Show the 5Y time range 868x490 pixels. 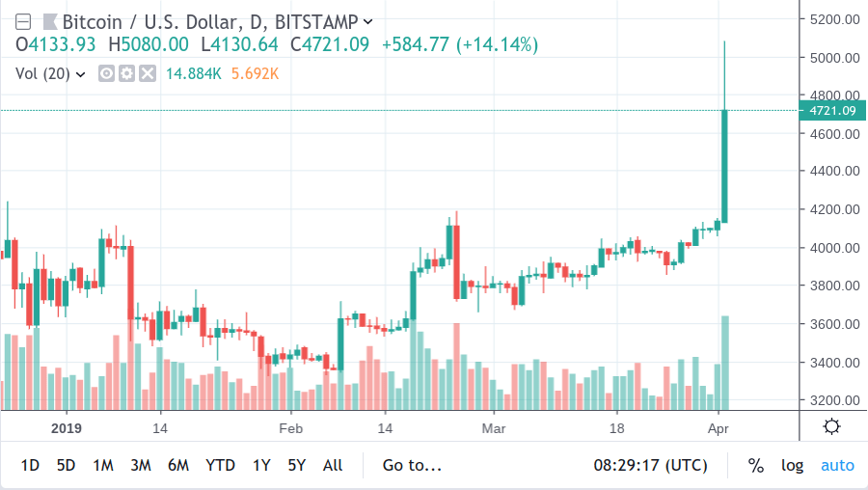point(296,465)
